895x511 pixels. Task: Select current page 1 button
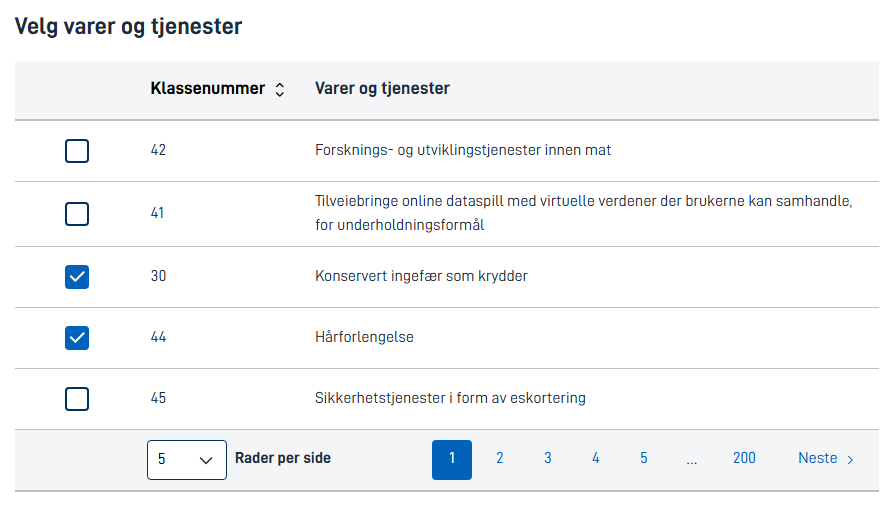451,460
